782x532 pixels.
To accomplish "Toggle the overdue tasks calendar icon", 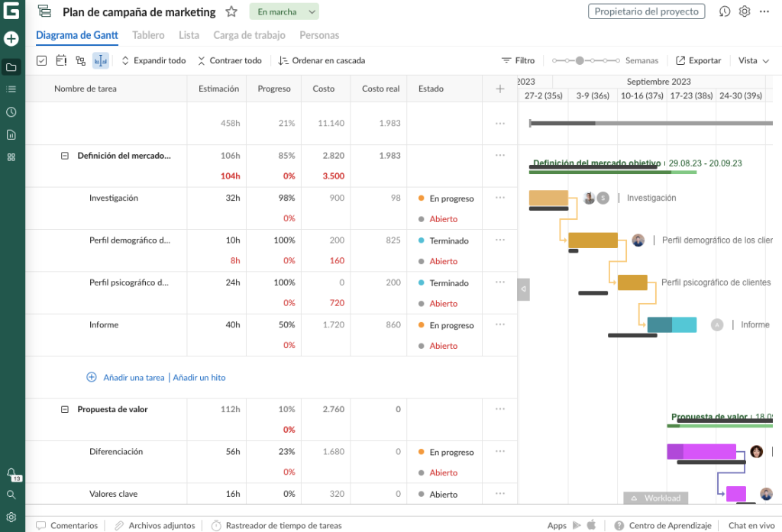I will (x=61, y=60).
